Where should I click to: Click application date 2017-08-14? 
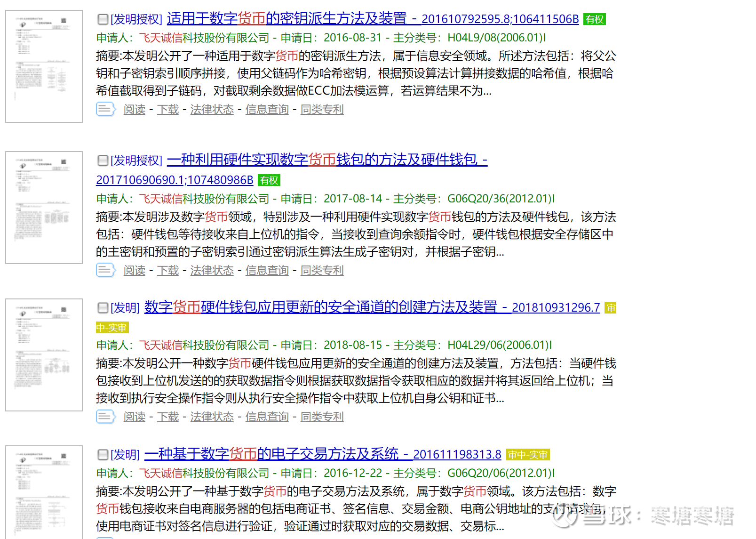tap(353, 199)
